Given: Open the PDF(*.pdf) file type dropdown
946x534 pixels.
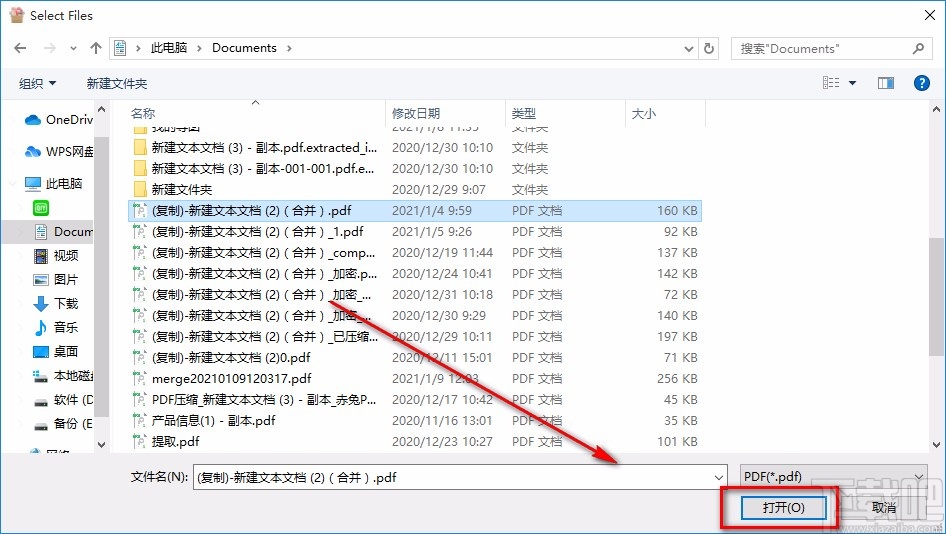Looking at the screenshot, I should (x=833, y=477).
